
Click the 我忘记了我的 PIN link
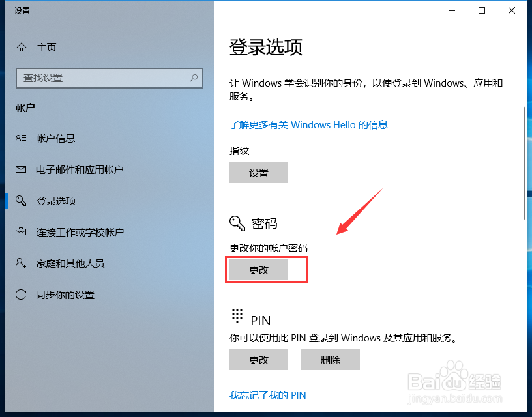click(267, 395)
